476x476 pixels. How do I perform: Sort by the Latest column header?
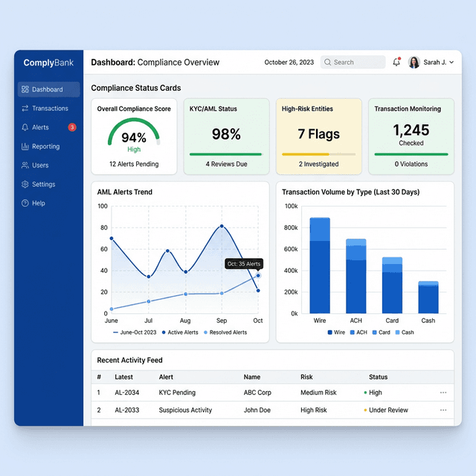coord(123,377)
